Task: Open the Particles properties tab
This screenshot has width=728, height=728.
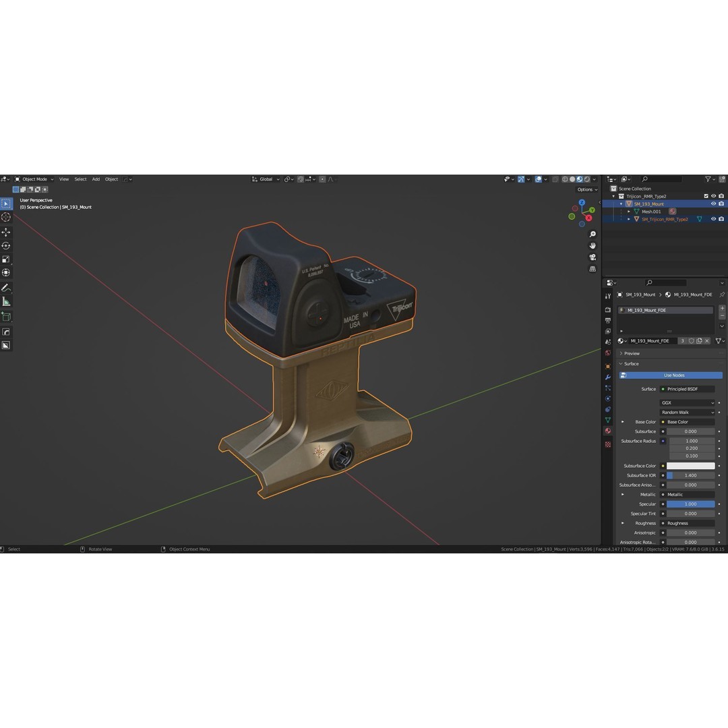Action: click(x=608, y=388)
